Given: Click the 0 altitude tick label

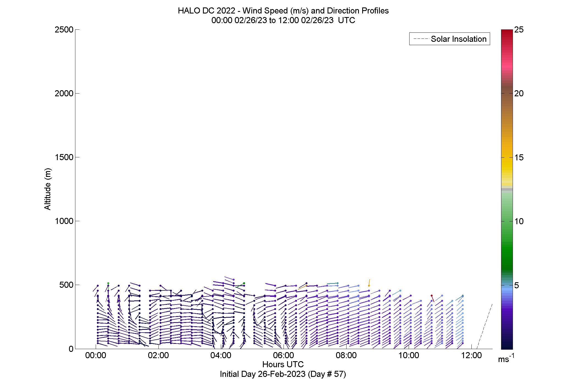Looking at the screenshot, I should (x=71, y=349).
